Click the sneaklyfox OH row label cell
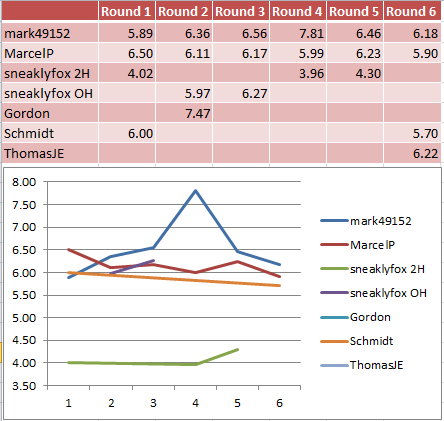This screenshot has width=444, height=421. (x=50, y=93)
